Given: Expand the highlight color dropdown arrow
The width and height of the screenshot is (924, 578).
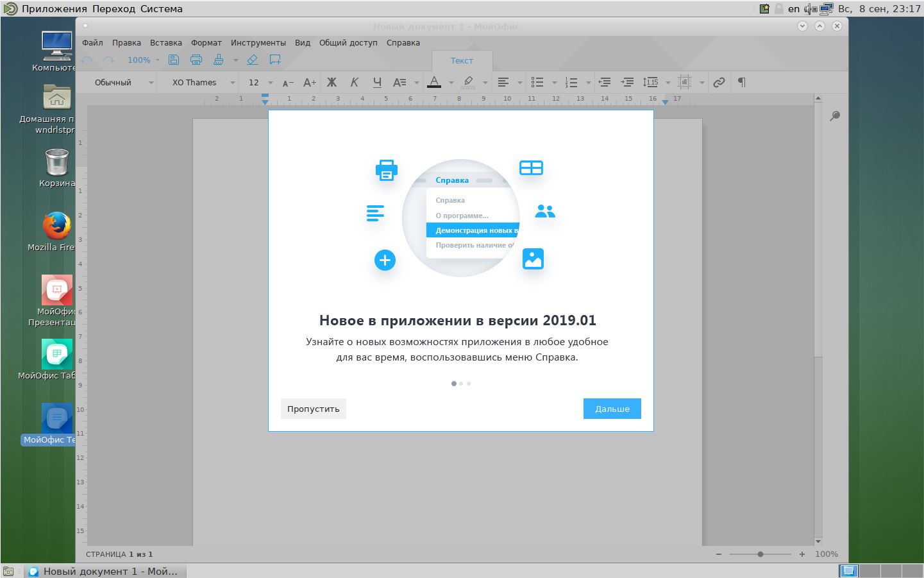Looking at the screenshot, I should tap(485, 83).
